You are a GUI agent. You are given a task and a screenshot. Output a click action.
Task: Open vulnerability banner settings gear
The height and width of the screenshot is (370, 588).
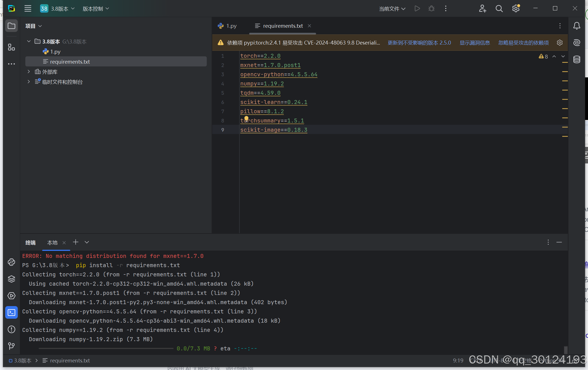pos(560,43)
